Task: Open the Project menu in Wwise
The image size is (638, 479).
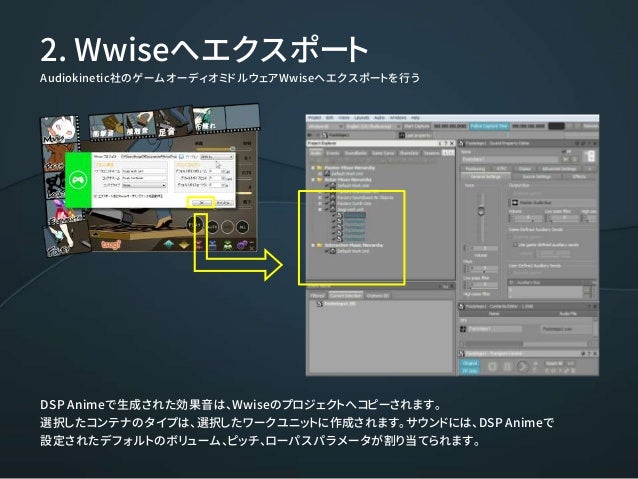Action: [315, 118]
